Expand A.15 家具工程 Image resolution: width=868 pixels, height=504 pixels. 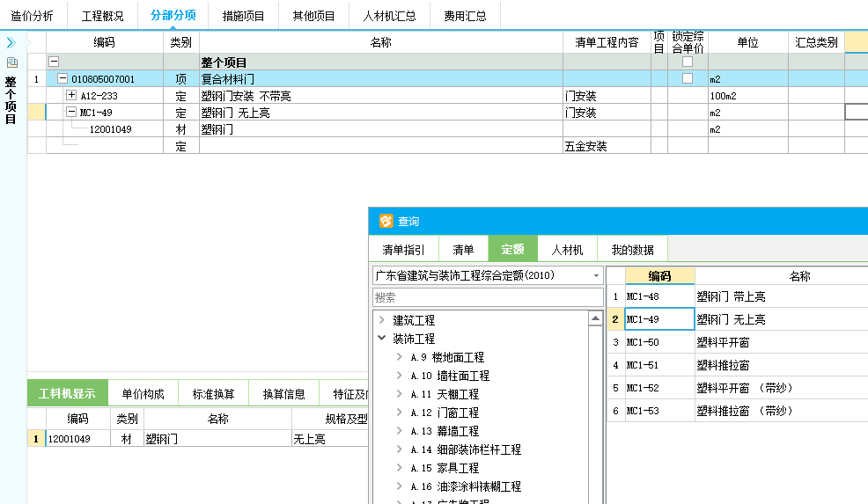click(399, 467)
